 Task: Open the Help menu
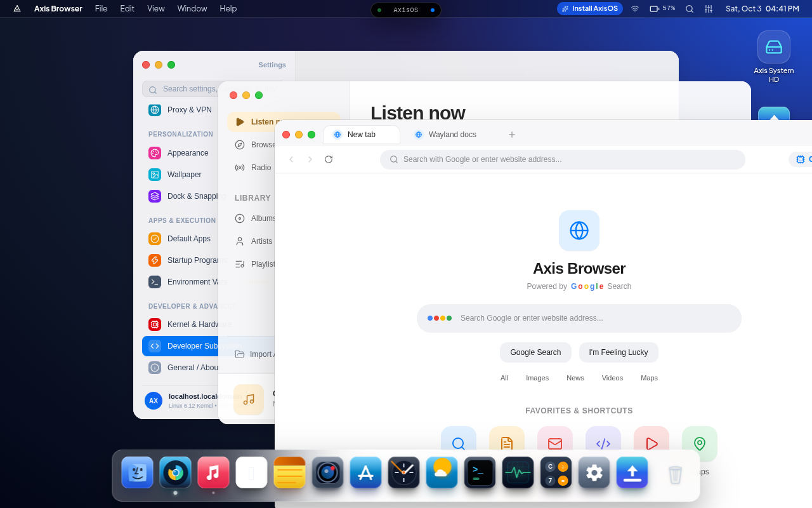coord(228,9)
